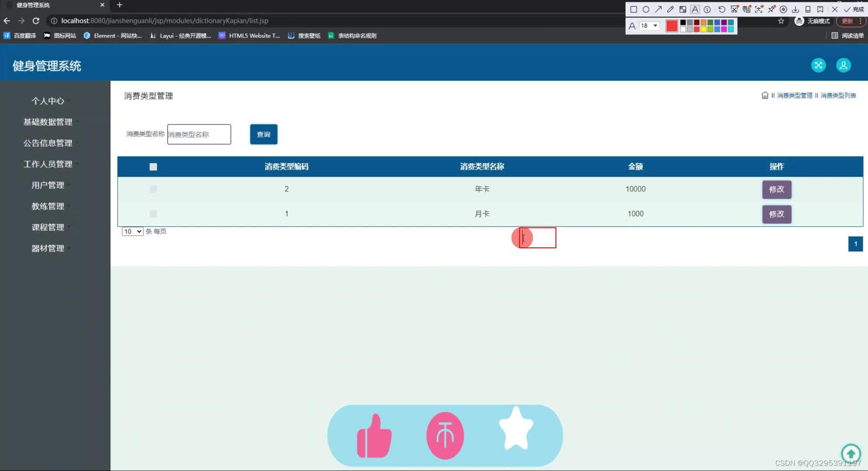Image resolution: width=868 pixels, height=471 pixels.
Task: Pick the yellow color swatch
Action: coord(703,29)
